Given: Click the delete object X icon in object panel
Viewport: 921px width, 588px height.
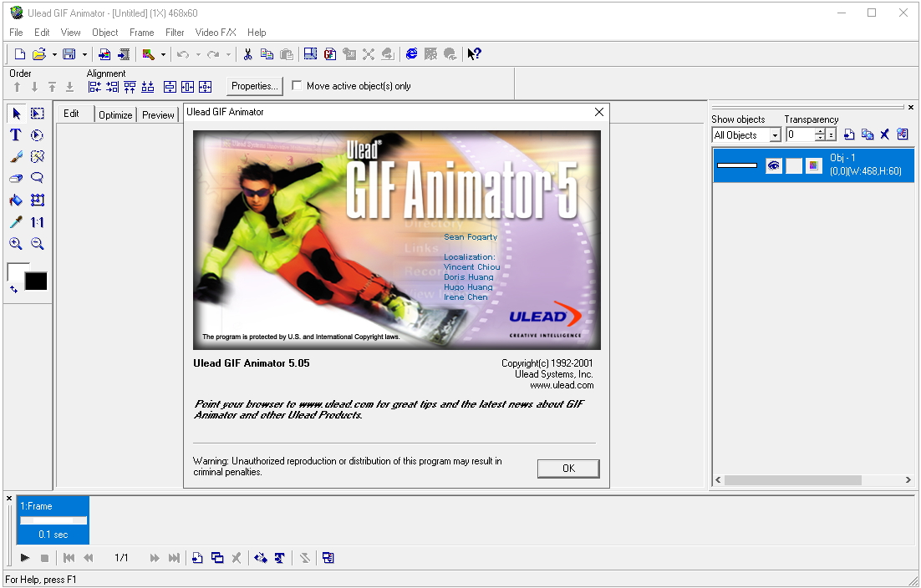Looking at the screenshot, I should (884, 134).
